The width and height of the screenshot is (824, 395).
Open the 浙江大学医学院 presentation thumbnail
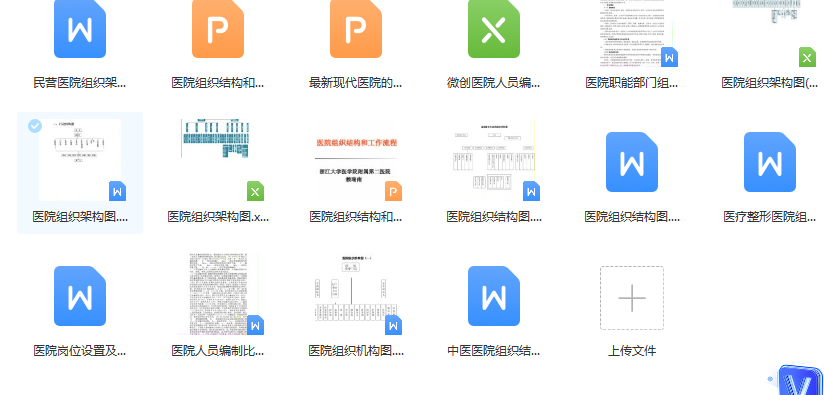356,160
